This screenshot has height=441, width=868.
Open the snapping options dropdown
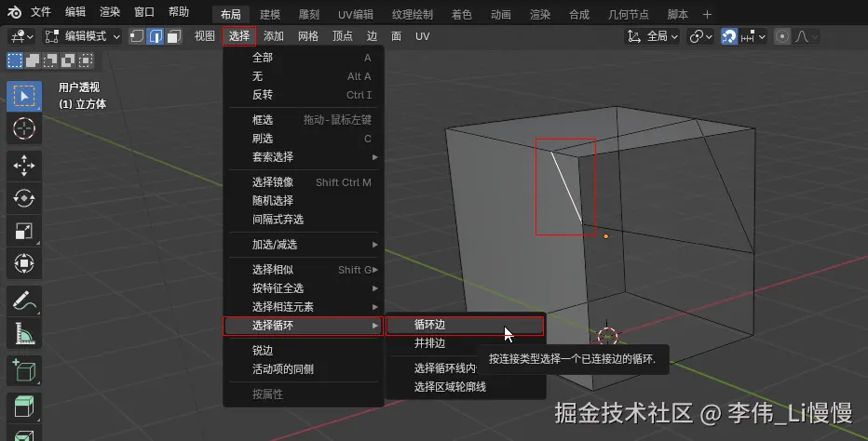pos(753,36)
